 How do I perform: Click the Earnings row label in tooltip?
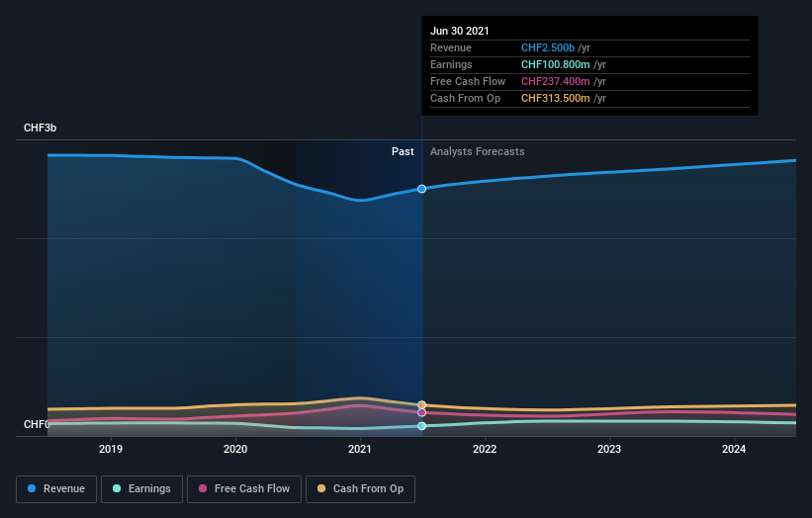coord(451,64)
